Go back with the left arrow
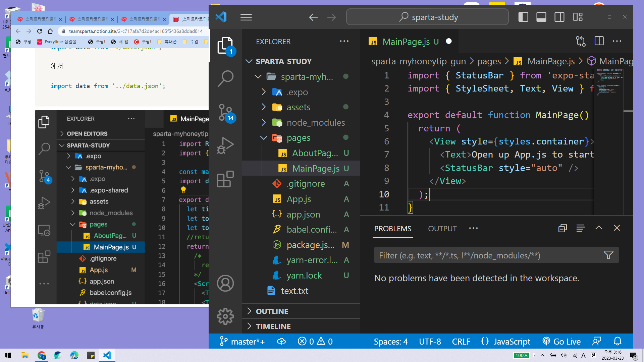Viewport: 644px width, 362px height. tap(313, 17)
